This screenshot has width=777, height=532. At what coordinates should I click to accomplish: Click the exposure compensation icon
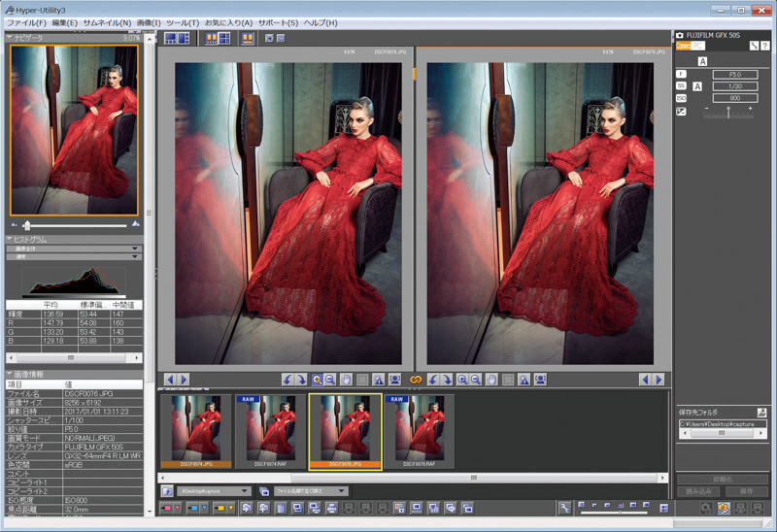[x=681, y=111]
